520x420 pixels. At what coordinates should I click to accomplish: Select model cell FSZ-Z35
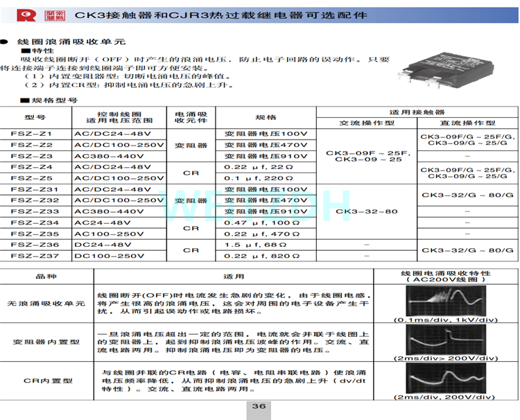(35, 234)
